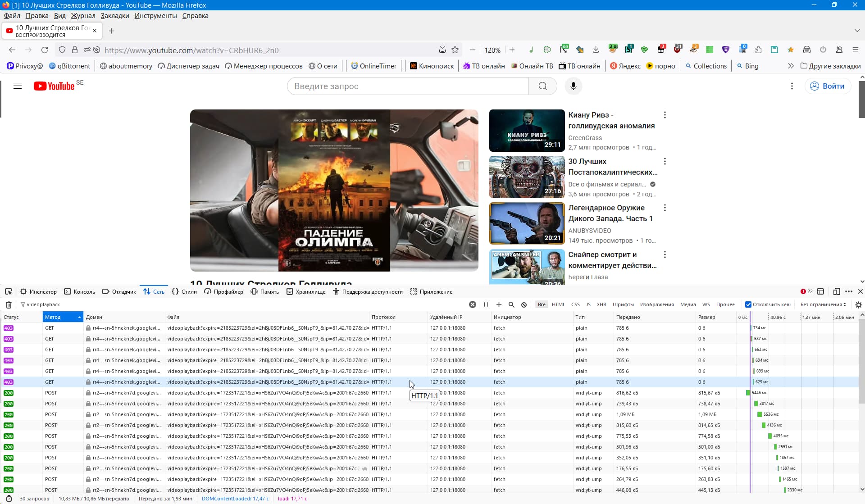
Task: Open the Файл menu
Action: 12,16
